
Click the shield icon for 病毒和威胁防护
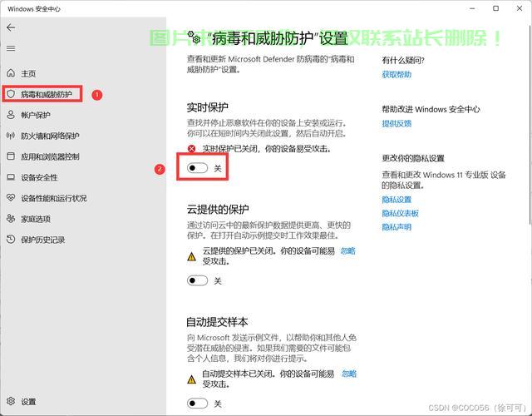(x=11, y=94)
